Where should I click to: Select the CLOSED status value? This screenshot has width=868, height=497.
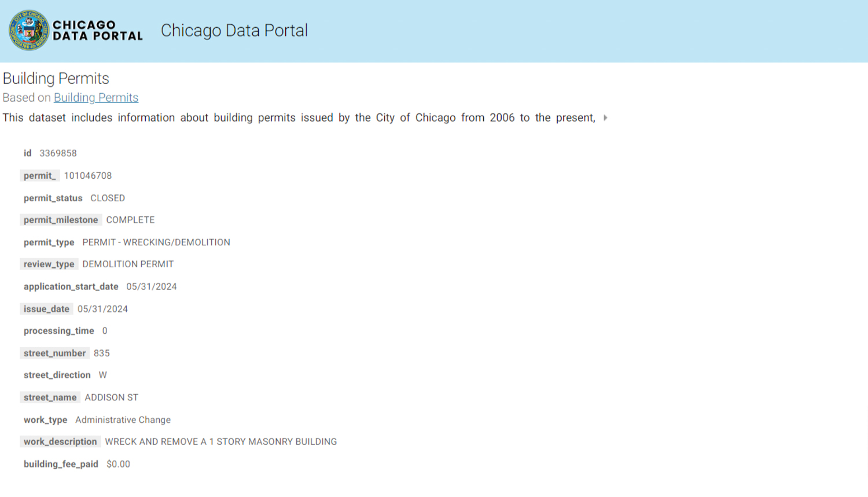108,198
